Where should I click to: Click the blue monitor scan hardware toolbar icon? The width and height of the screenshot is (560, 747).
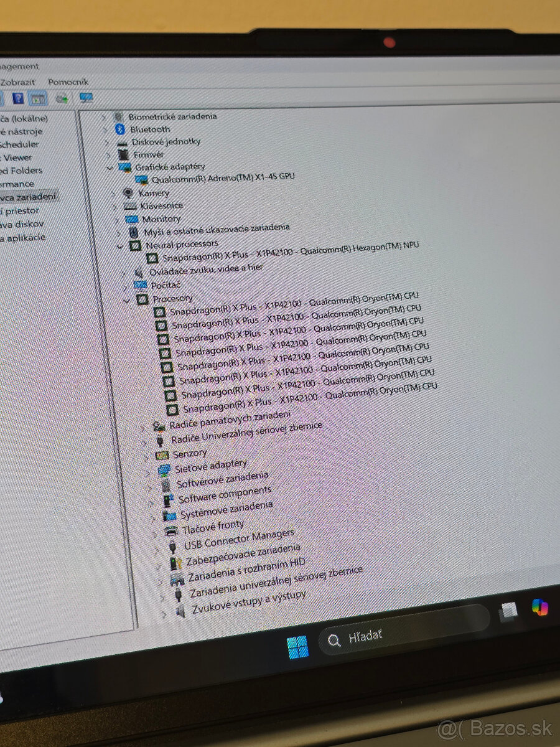pyautogui.click(x=86, y=98)
